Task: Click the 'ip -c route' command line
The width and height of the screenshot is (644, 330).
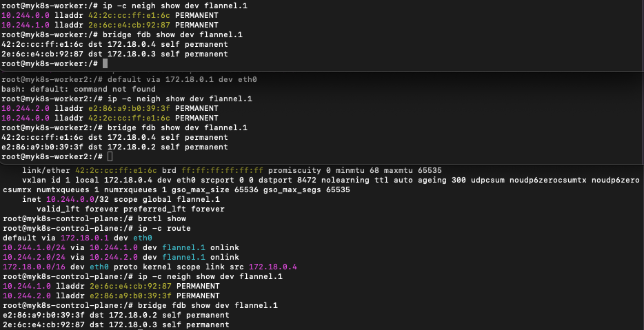Action: click(x=164, y=229)
